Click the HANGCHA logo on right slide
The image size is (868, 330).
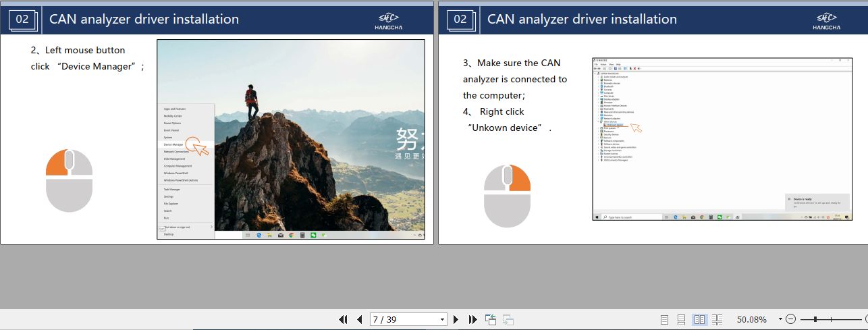(x=826, y=21)
